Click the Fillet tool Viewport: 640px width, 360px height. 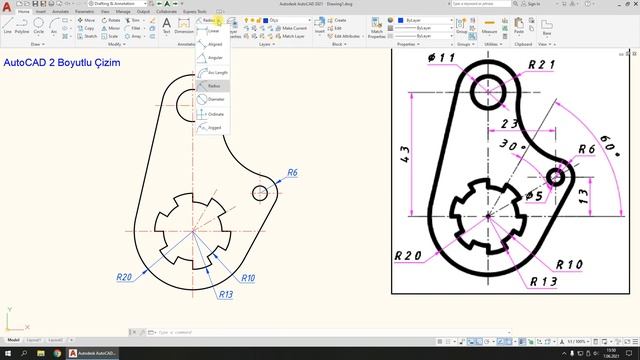coord(133,28)
